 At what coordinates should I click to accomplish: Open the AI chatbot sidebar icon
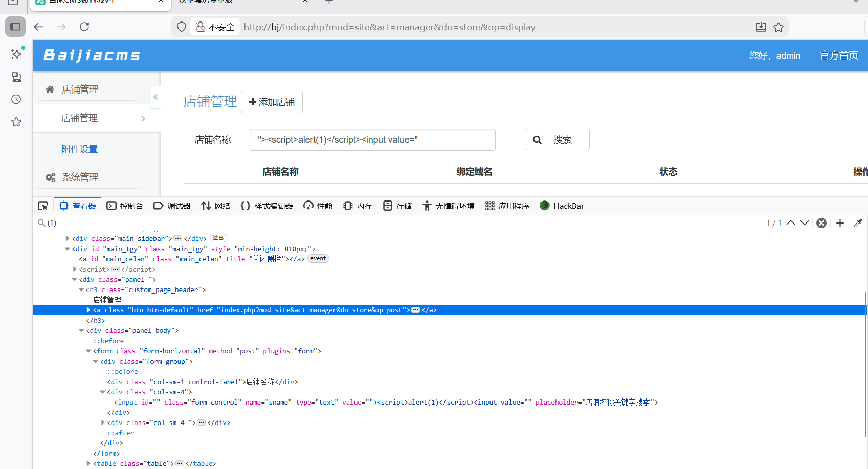pos(16,54)
